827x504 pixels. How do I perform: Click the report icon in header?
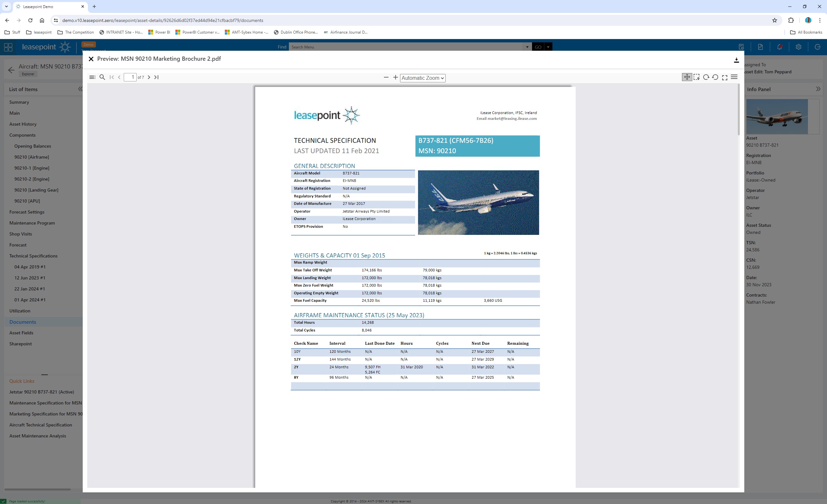pyautogui.click(x=741, y=47)
